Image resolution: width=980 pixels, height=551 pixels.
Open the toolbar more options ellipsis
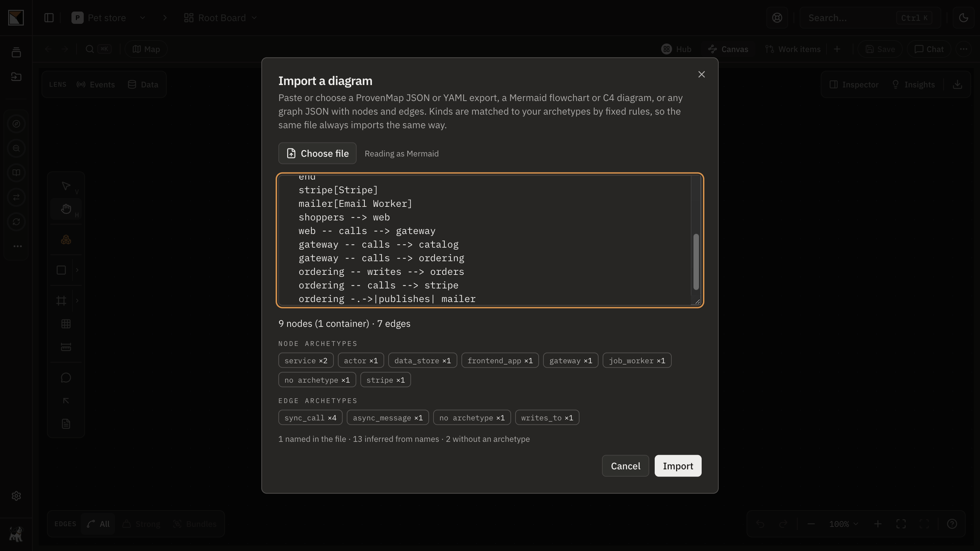pyautogui.click(x=963, y=49)
